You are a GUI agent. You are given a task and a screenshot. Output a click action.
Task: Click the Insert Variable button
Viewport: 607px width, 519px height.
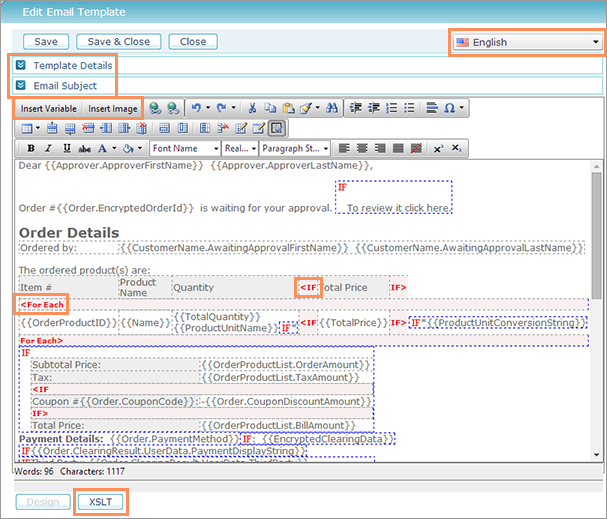click(48, 108)
